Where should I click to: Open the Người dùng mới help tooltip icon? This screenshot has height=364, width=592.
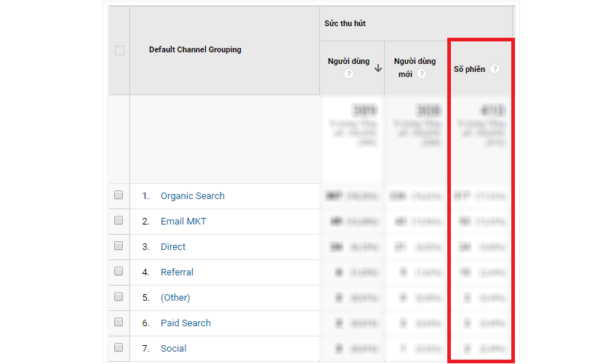tap(422, 74)
